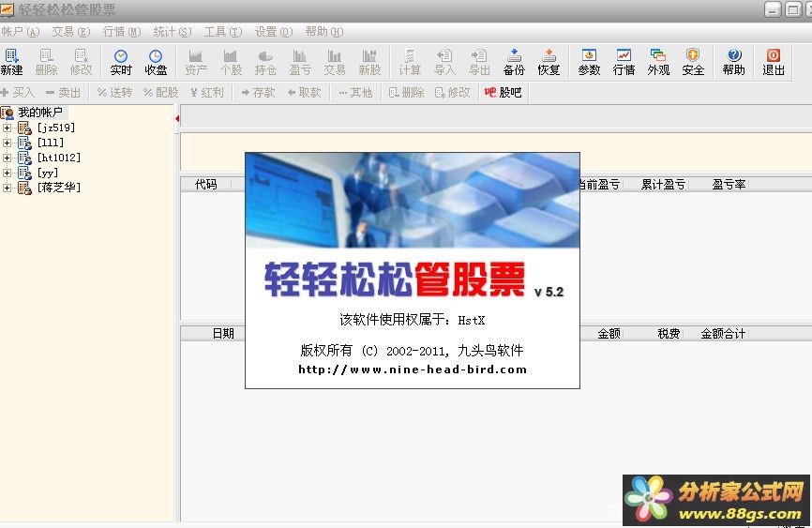Expand the [ht1012] account node
Screen dimensions: 812x528
coord(7,158)
